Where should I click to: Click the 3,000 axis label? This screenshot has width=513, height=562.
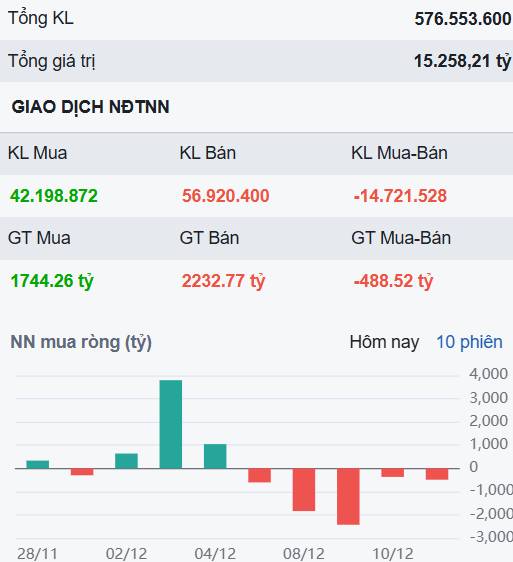tap(488, 397)
